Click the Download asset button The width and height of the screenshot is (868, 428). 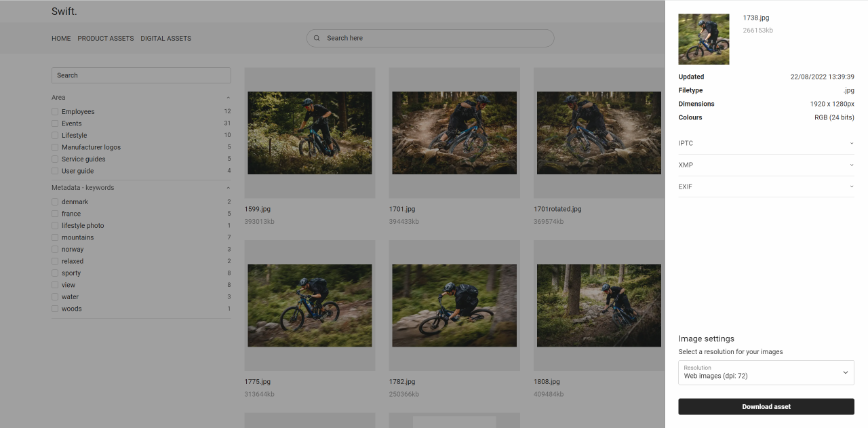click(766, 406)
